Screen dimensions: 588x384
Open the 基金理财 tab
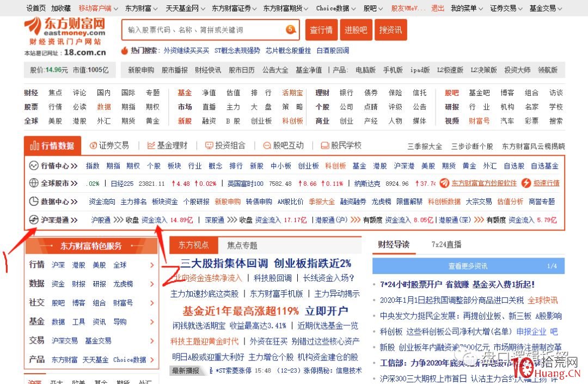pos(167,145)
